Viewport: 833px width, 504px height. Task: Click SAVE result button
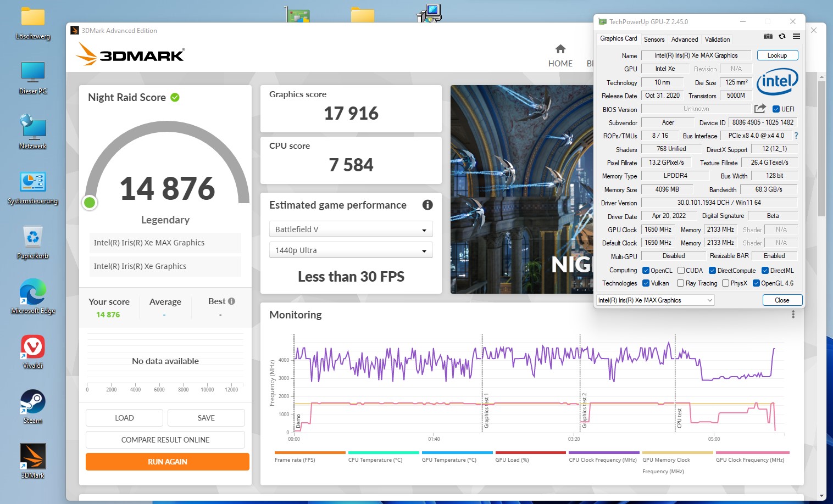[206, 418]
